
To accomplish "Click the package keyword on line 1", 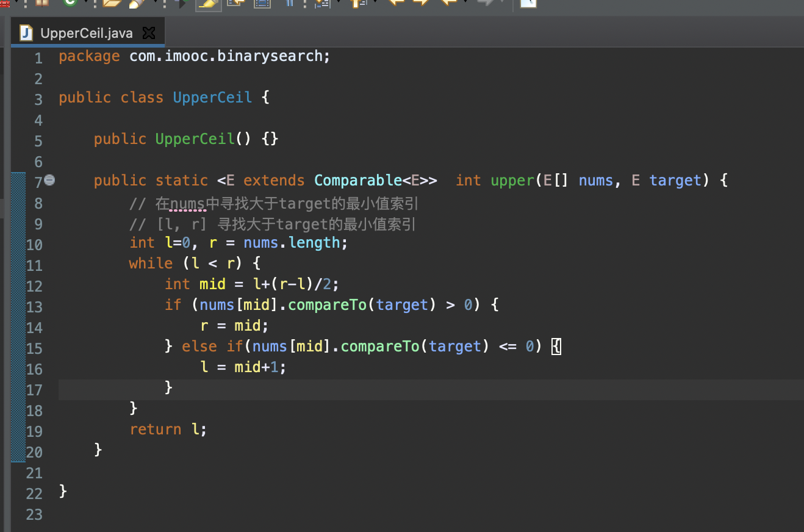I will (89, 56).
